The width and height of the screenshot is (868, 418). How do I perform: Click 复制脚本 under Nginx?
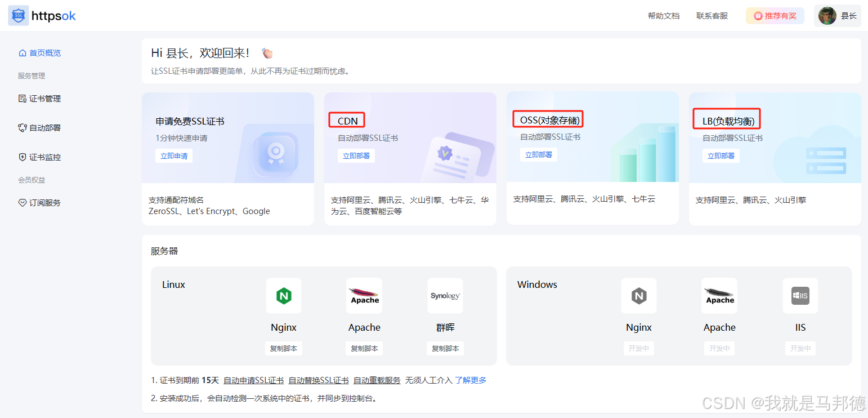pyautogui.click(x=284, y=348)
